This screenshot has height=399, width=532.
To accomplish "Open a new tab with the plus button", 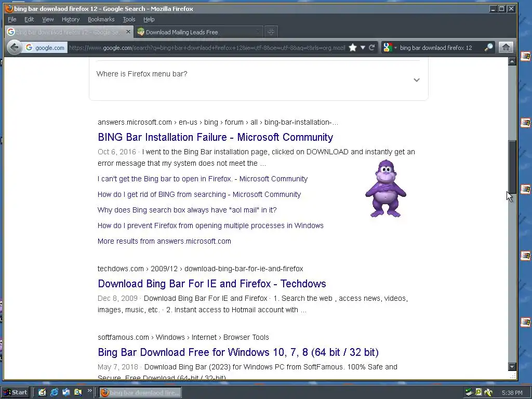I will pyautogui.click(x=271, y=32).
